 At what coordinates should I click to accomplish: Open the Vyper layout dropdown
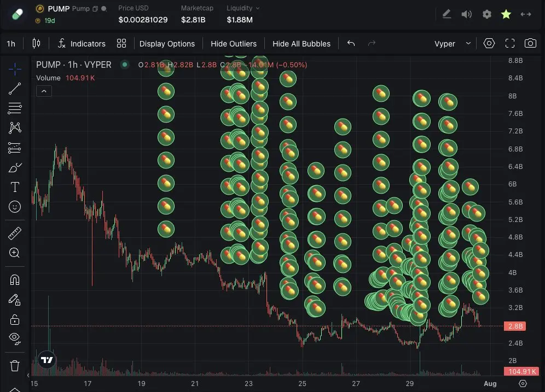pyautogui.click(x=452, y=44)
